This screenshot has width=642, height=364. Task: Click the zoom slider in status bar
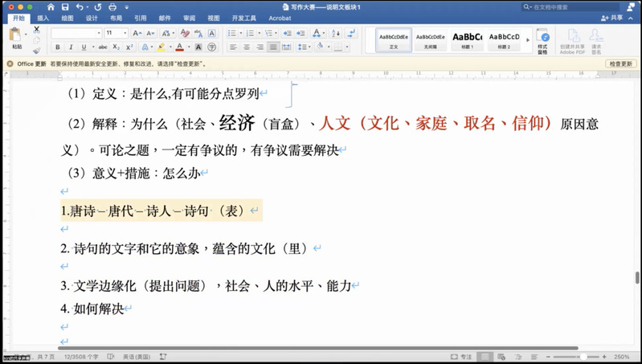[583, 357]
